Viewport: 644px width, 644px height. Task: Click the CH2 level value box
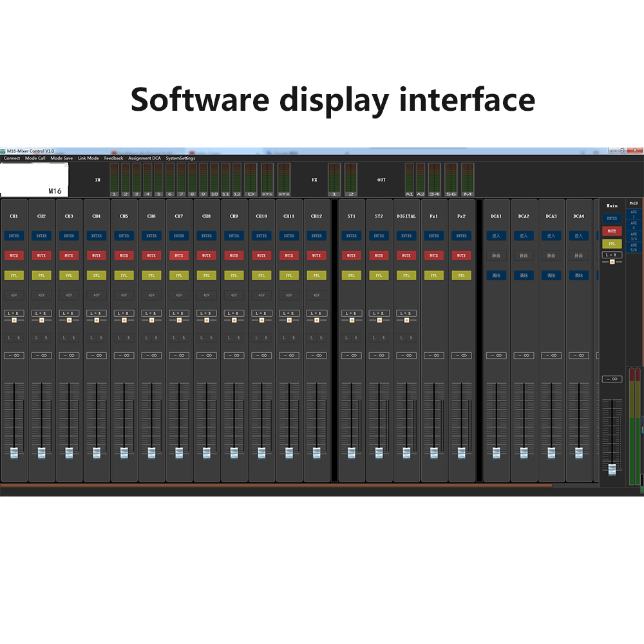pyautogui.click(x=41, y=355)
